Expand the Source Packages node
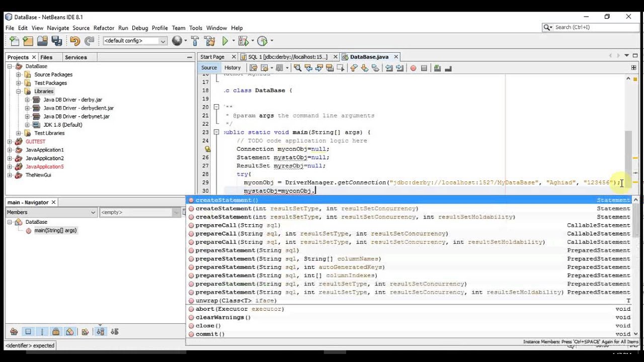This screenshot has width=644, height=362. point(19,74)
